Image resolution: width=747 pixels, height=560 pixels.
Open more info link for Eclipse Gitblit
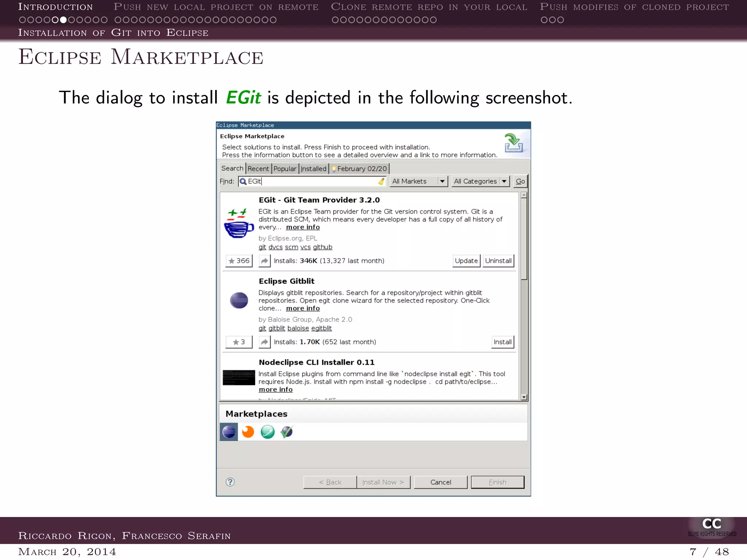[303, 308]
